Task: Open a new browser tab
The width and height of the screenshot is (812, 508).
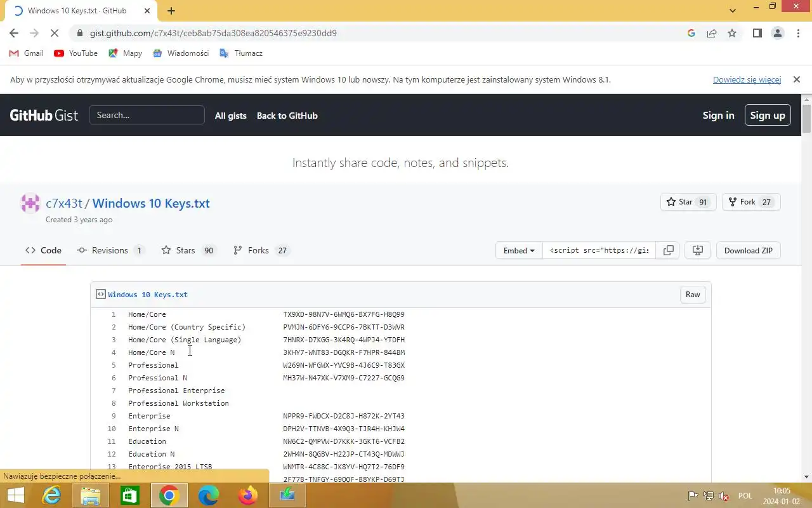Action: pos(171,11)
